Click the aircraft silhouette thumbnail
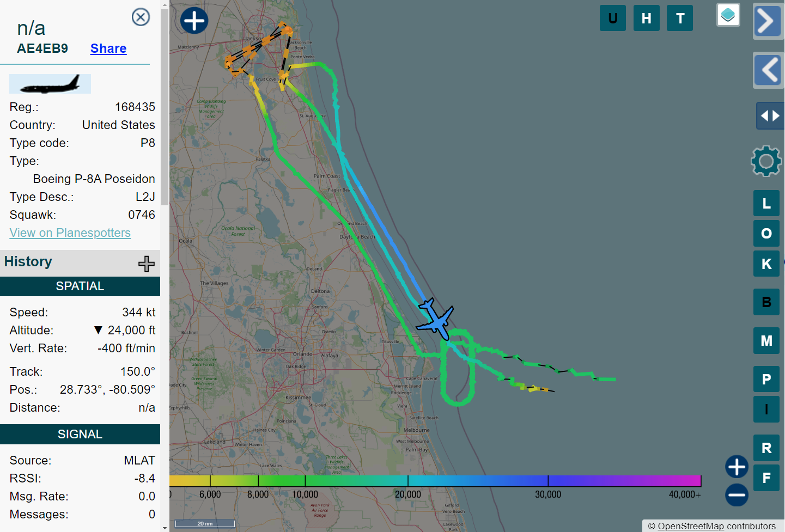 [x=50, y=83]
